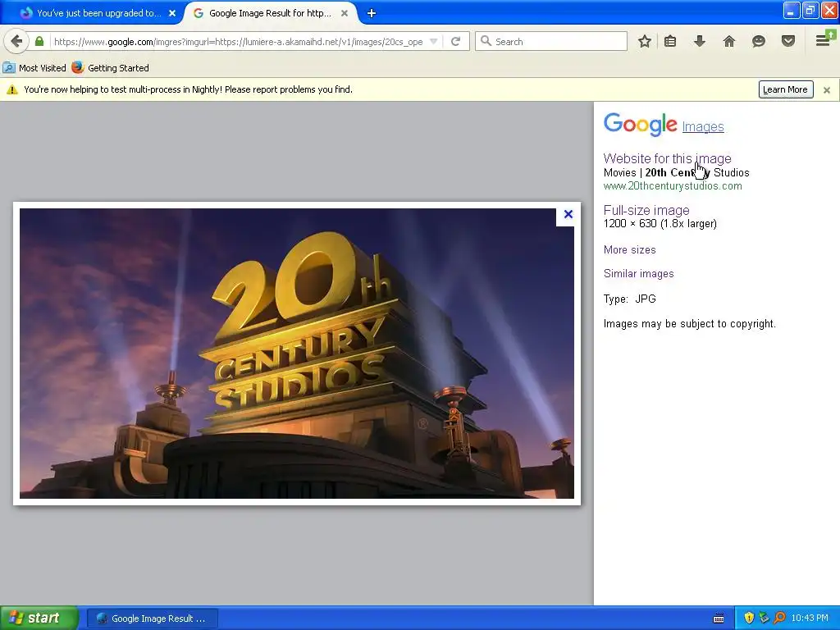Click the "Movies | 20th Century Studios" title text
This screenshot has height=630, width=840.
pos(676,172)
